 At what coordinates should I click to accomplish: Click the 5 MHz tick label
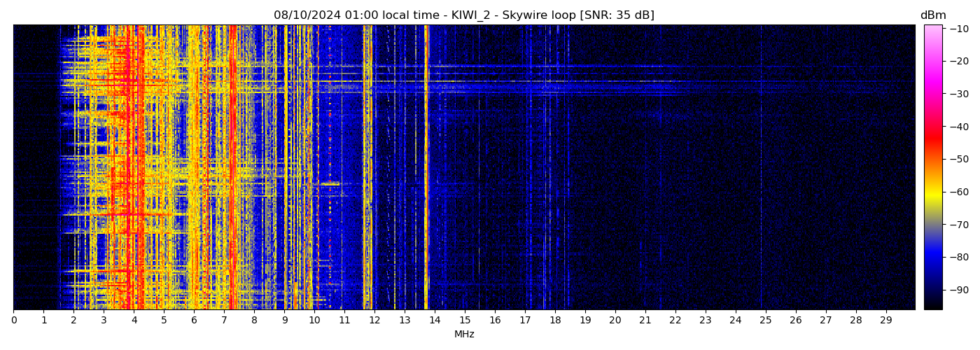[164, 321]
